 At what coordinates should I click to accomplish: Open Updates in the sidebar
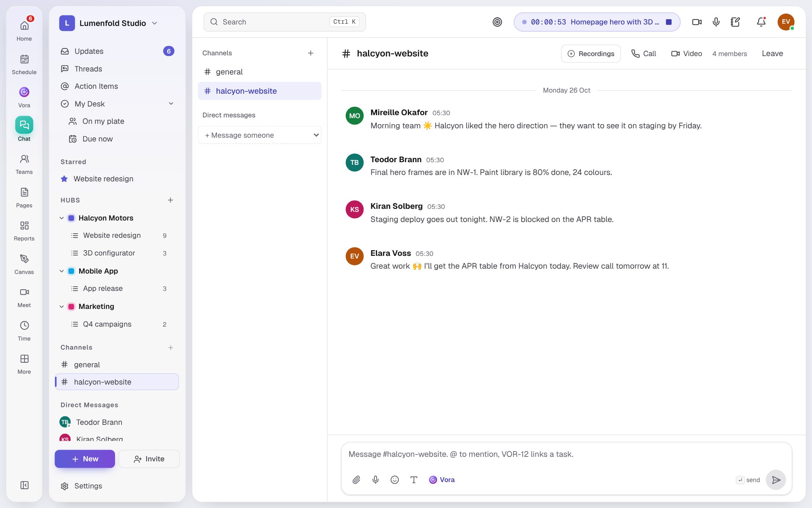117,51
